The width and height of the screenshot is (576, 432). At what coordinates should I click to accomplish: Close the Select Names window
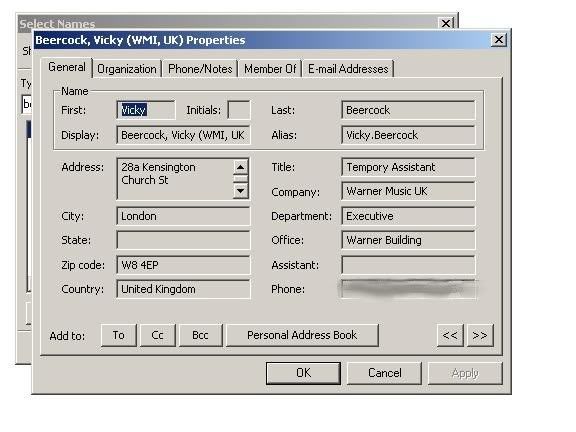tap(446, 24)
